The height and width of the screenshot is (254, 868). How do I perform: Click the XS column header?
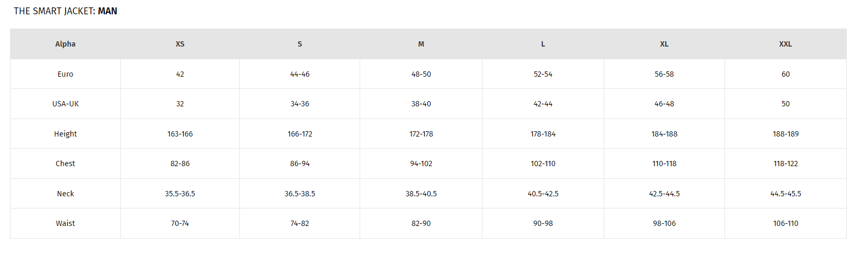180,44
